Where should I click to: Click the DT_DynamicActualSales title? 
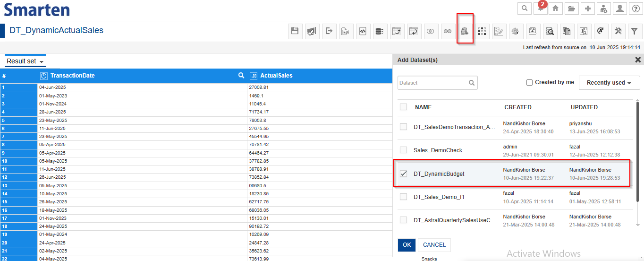point(56,30)
